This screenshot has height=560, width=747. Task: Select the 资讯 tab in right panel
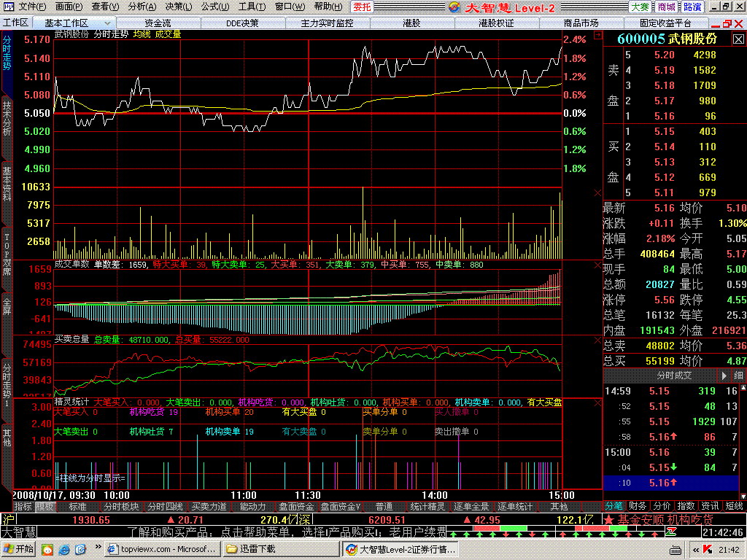[711, 506]
